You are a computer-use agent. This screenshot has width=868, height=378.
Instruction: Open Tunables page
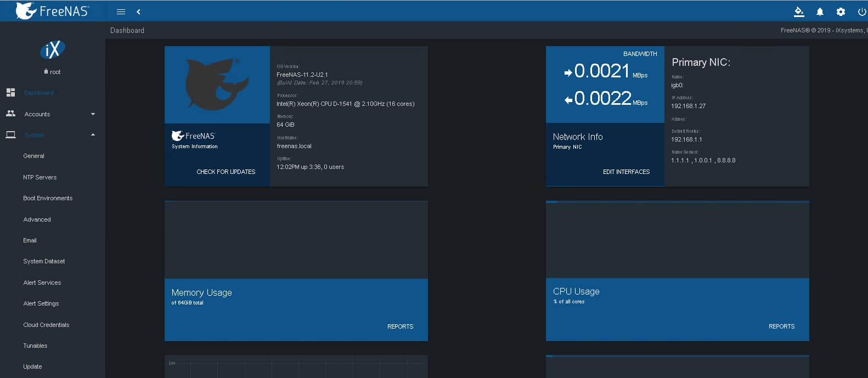click(x=35, y=346)
